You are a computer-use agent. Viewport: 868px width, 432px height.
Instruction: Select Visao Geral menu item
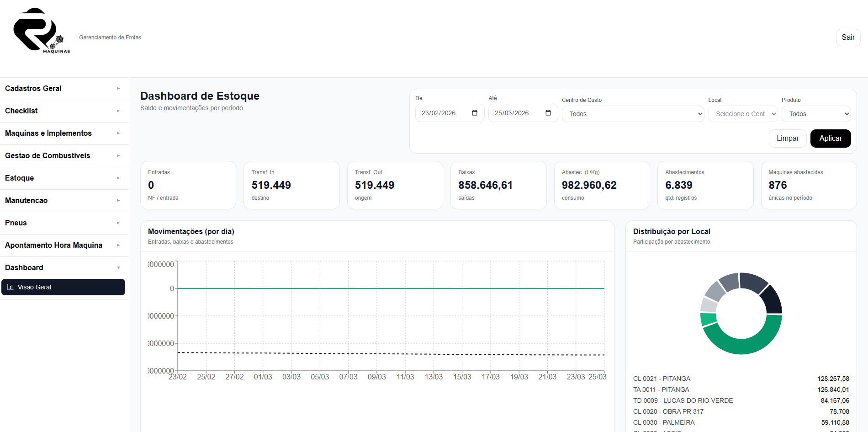pos(63,287)
